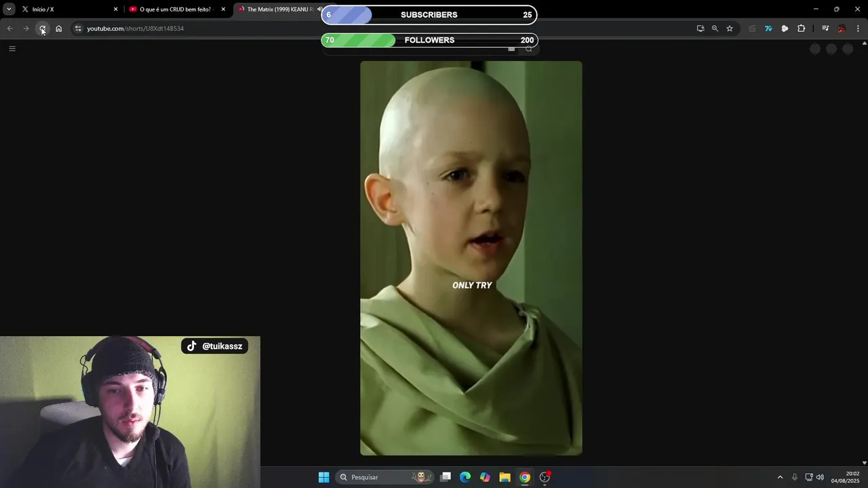Open the OBS Studio taskbar icon
This screenshot has height=488, width=868.
click(545, 477)
